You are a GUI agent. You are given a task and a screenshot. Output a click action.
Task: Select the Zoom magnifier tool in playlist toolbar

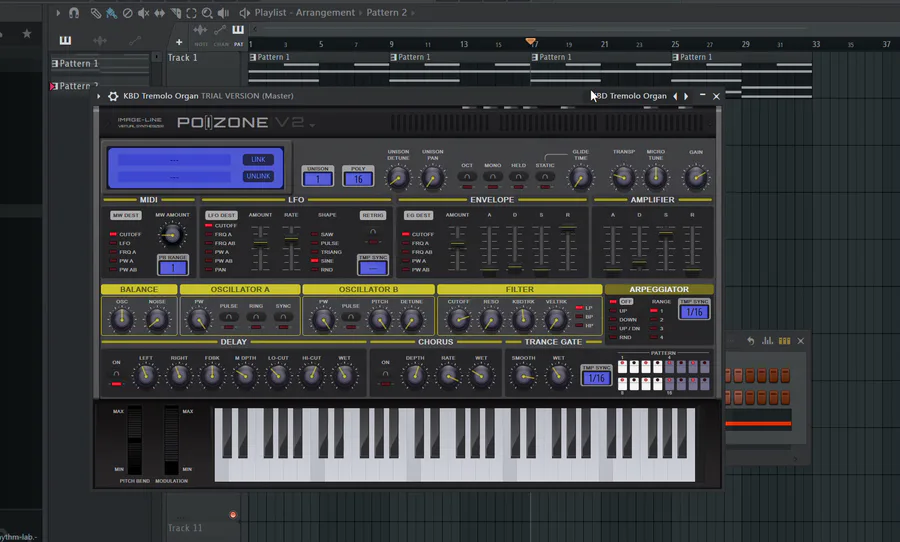[x=207, y=13]
